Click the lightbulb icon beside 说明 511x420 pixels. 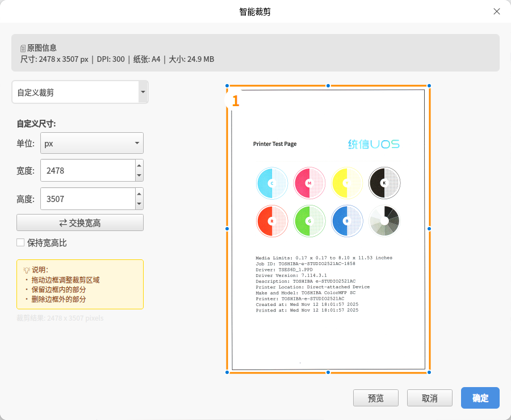27,270
